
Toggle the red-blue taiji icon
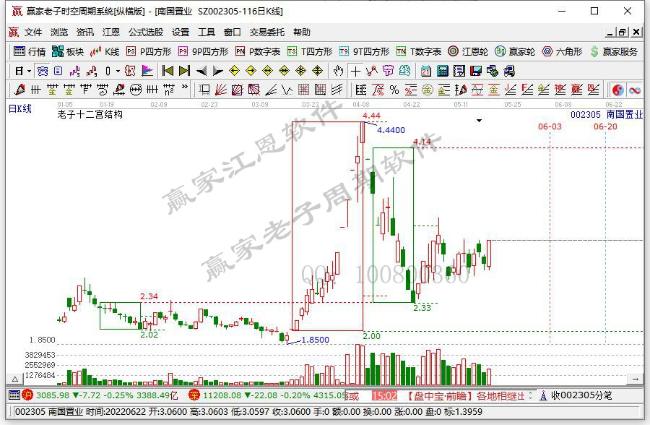(618, 90)
